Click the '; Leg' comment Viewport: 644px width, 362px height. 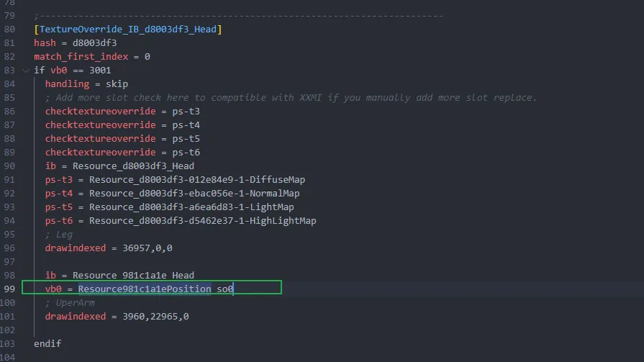coord(59,234)
